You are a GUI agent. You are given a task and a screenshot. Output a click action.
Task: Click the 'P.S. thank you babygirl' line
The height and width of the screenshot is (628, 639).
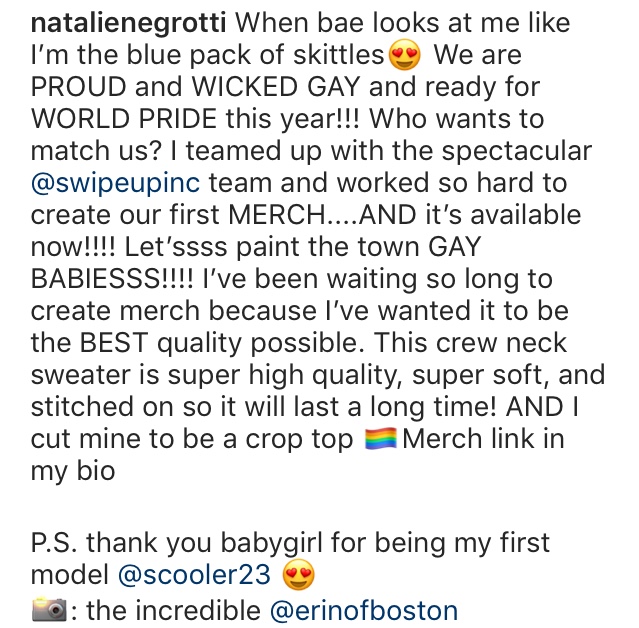(x=291, y=543)
